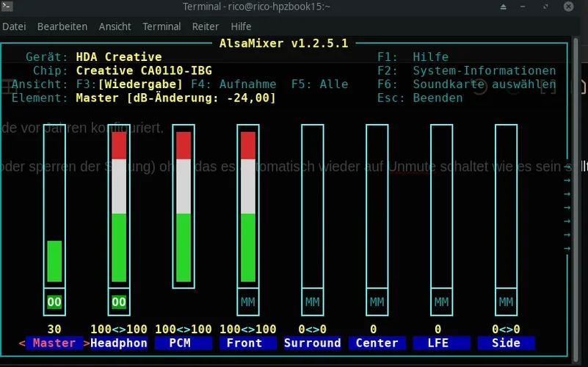Open the window menu icon in title bar
This screenshot has width=588, height=367.
[8, 7]
